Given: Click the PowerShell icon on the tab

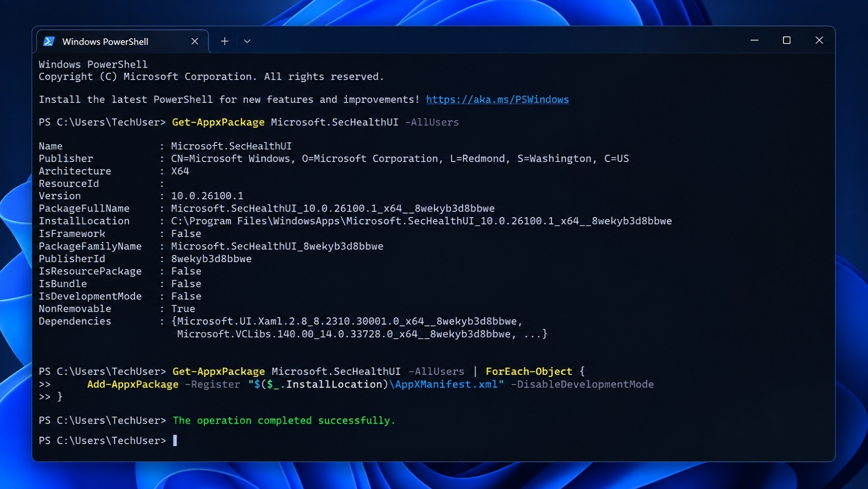Looking at the screenshot, I should tap(49, 41).
